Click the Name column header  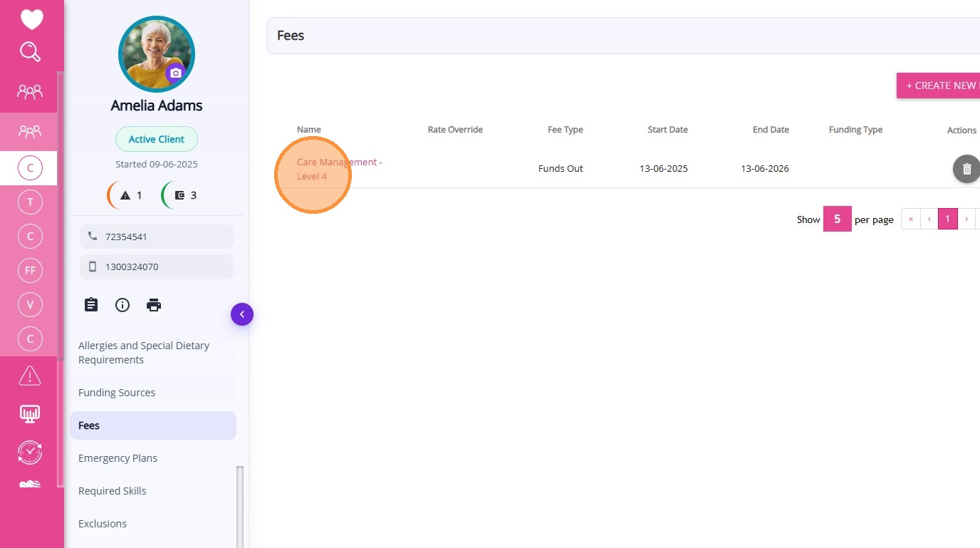[x=309, y=130]
